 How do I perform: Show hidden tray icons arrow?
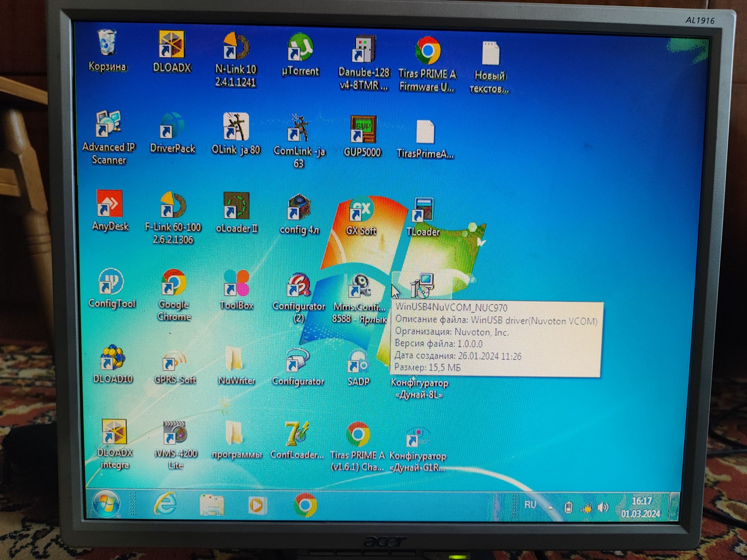(550, 507)
